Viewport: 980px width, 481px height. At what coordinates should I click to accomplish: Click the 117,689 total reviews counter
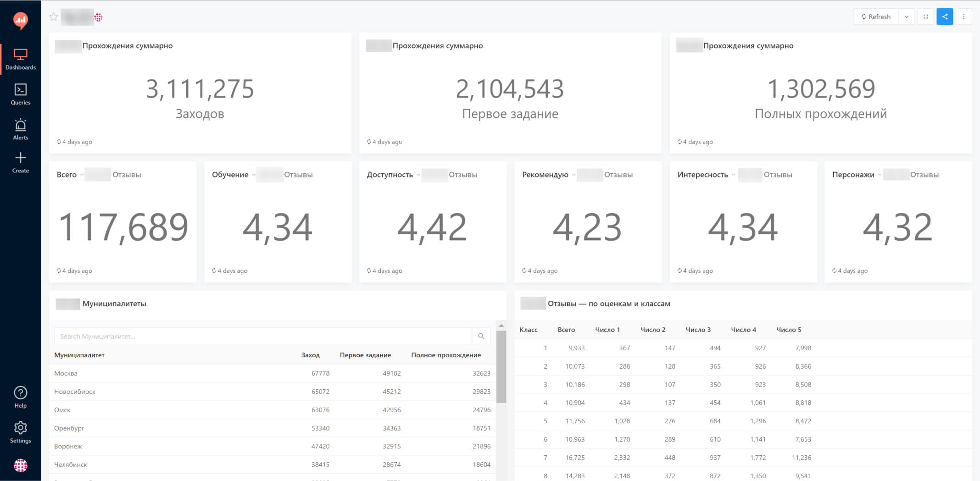point(123,227)
